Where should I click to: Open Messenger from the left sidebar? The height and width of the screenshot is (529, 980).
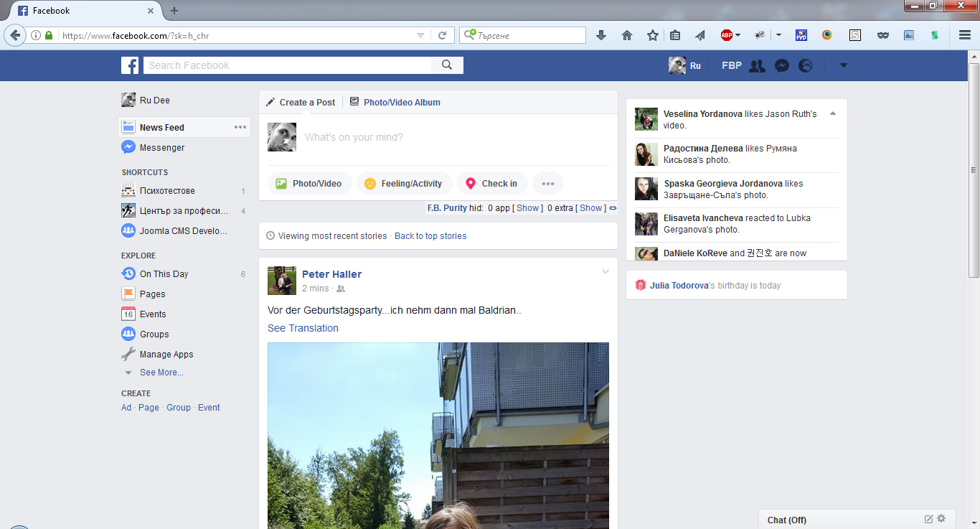tap(162, 148)
